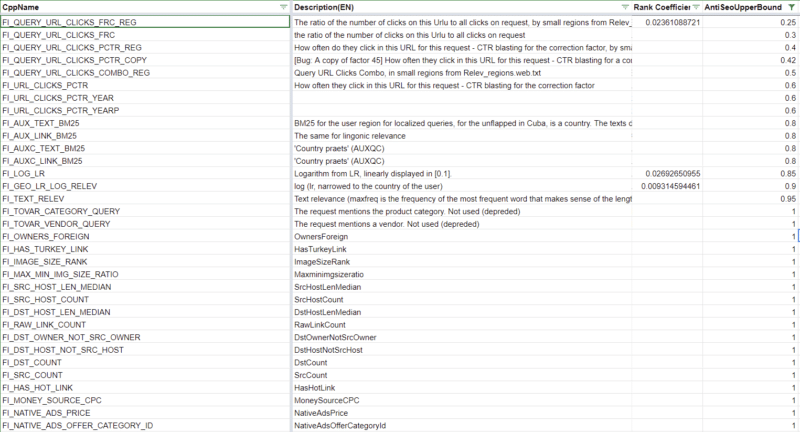Select cell FI_SRC_COUNT
This screenshot has width=800, height=432.
tap(145, 375)
